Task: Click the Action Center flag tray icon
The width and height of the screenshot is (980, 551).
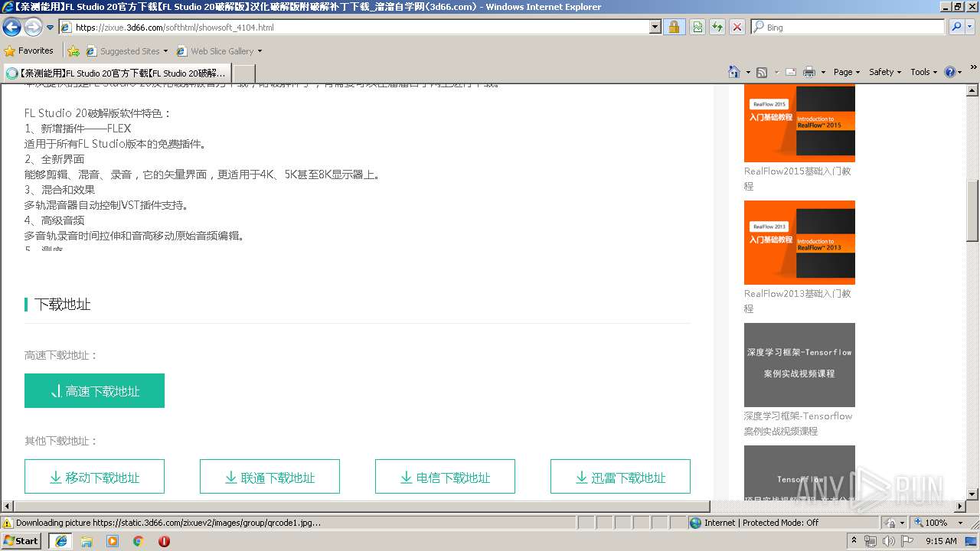Action: (907, 541)
